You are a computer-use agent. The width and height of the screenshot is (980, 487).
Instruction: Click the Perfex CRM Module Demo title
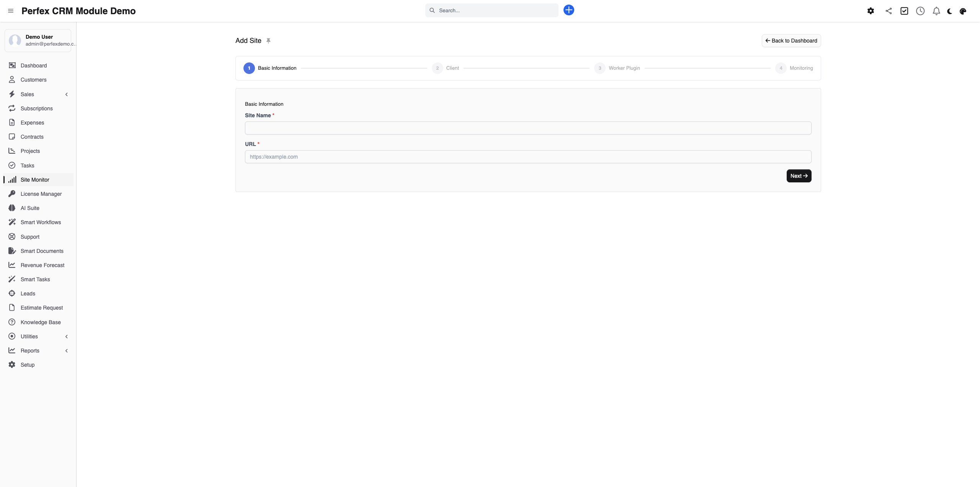[x=78, y=11]
